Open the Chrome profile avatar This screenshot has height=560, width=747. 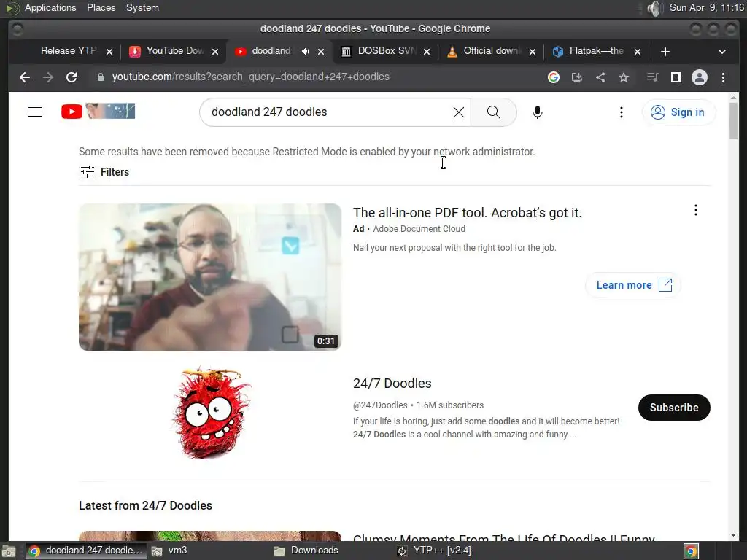point(700,77)
